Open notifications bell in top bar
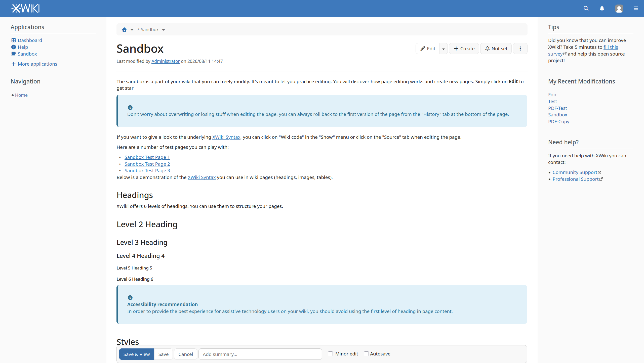 click(x=602, y=8)
